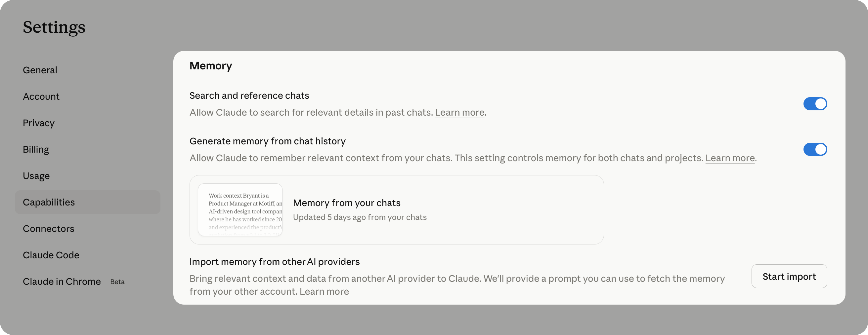
Task: View the Memory from your chats card
Action: [x=397, y=209]
